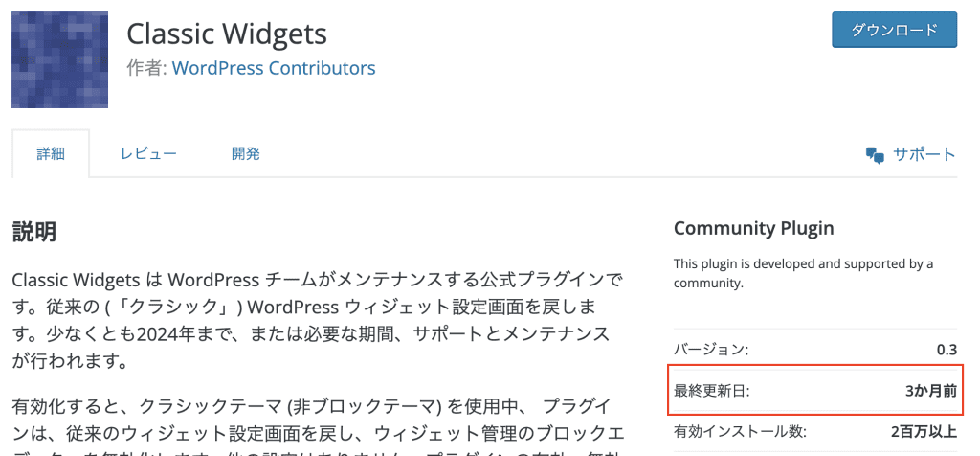
Task: Switch to the 詳細 tab
Action: (51, 154)
